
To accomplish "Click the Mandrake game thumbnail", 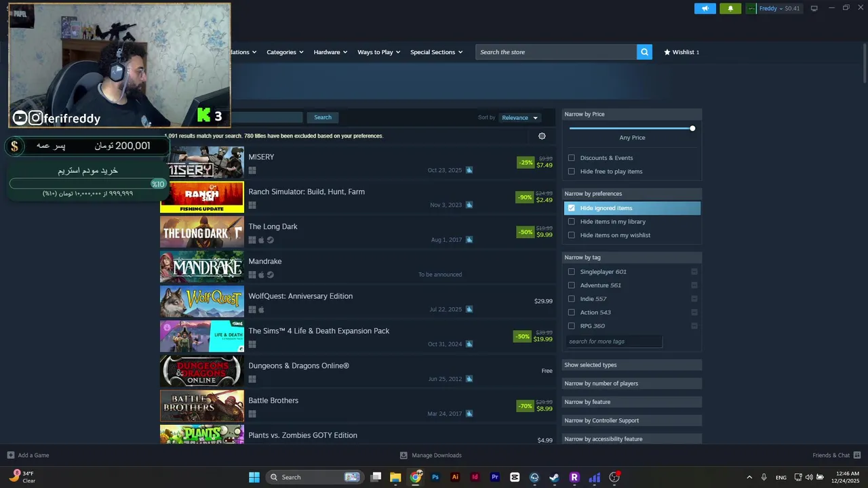I will coord(202,267).
